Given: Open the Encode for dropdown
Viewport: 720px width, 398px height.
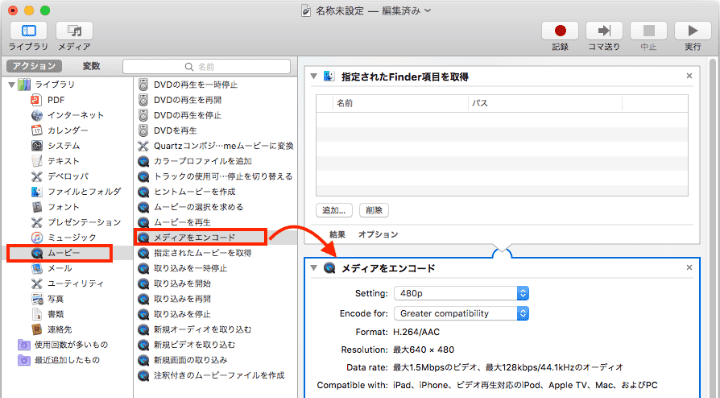Looking at the screenshot, I should click(461, 314).
